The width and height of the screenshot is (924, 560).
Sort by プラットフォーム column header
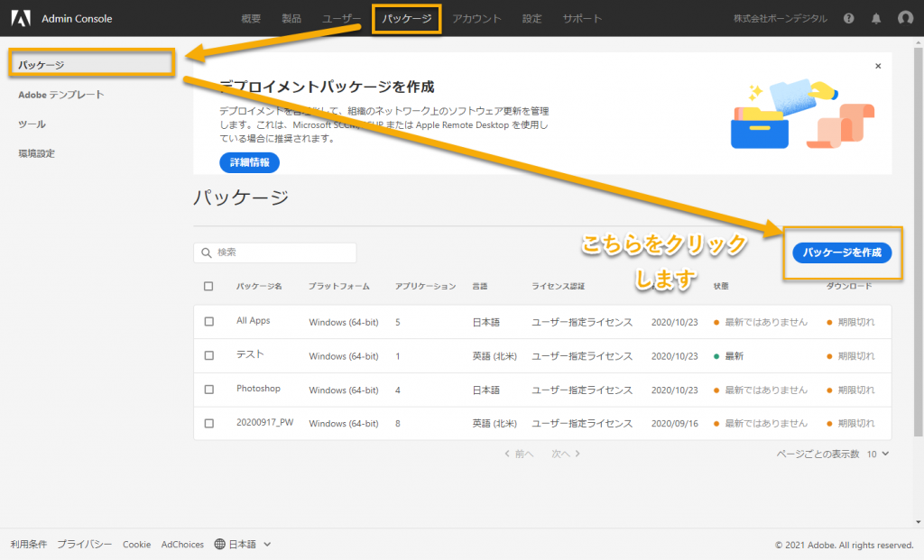point(339,286)
